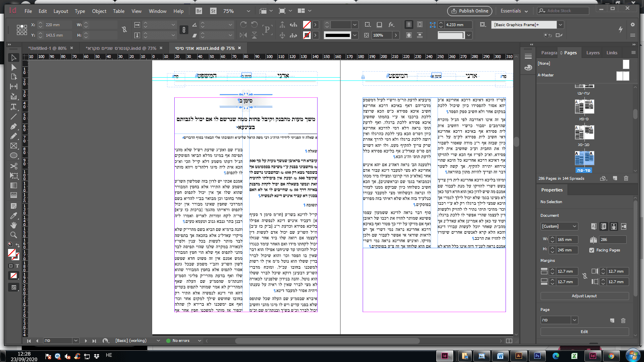Viewport: 644px width, 362px height.
Task: Switch to the Layers panel tab
Action: (592, 53)
